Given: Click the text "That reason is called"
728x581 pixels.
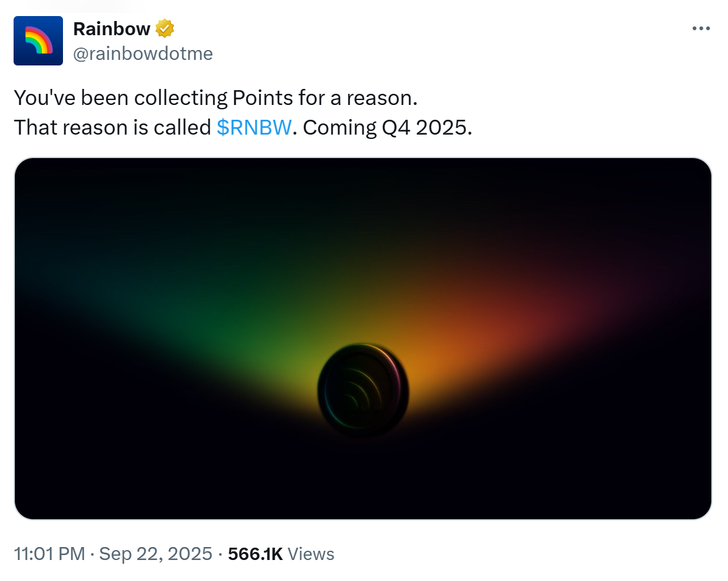Looking at the screenshot, I should pos(112,127).
